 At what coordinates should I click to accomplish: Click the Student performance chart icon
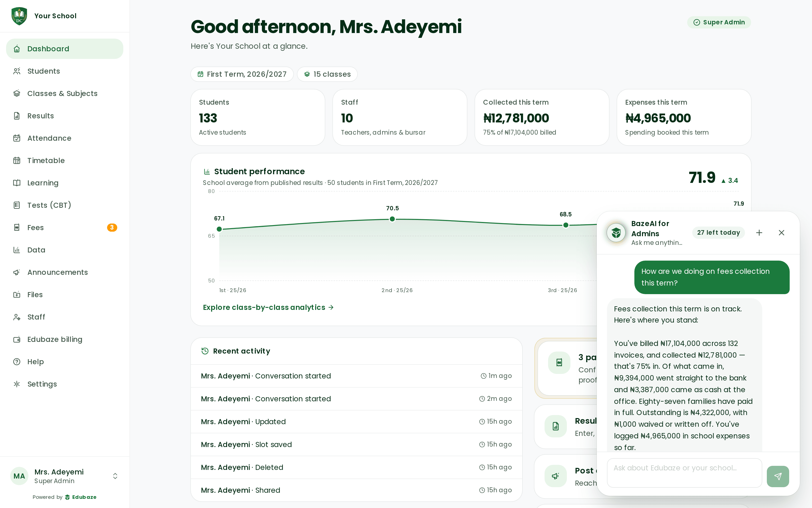[x=207, y=172]
